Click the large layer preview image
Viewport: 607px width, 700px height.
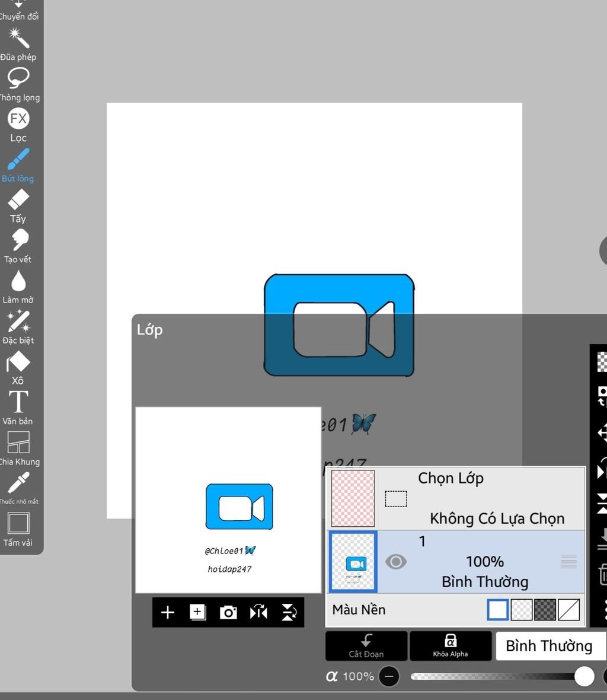(x=228, y=500)
